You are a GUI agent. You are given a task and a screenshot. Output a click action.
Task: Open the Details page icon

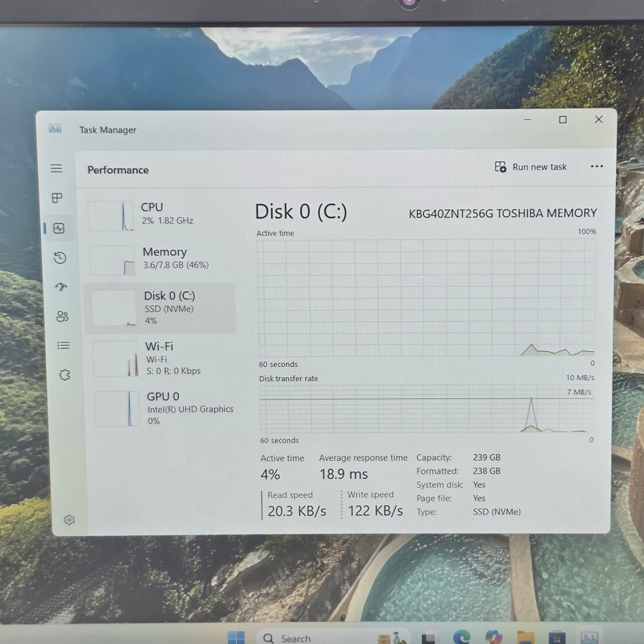tap(63, 345)
